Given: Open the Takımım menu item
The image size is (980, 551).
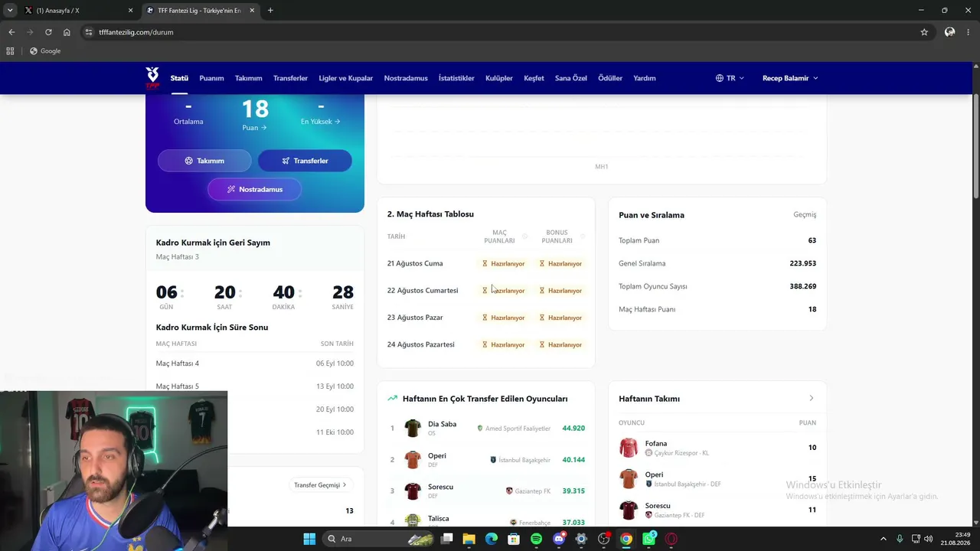Looking at the screenshot, I should point(248,78).
